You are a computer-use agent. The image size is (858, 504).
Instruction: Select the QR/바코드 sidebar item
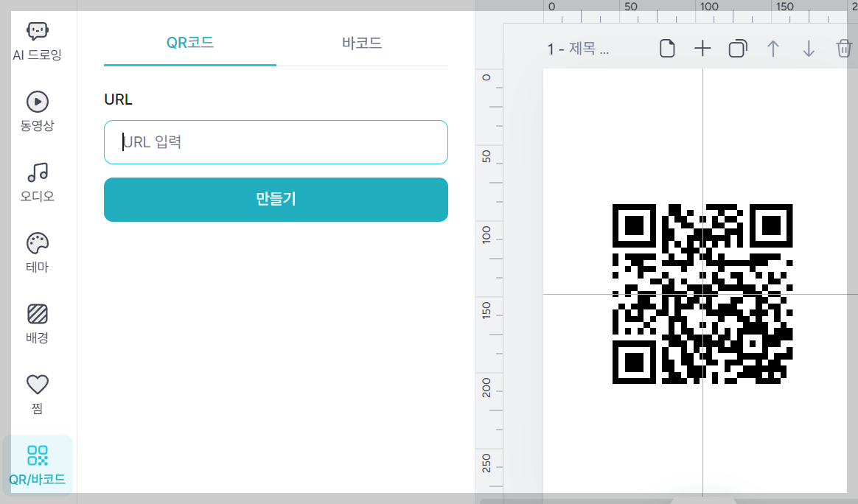point(37,465)
